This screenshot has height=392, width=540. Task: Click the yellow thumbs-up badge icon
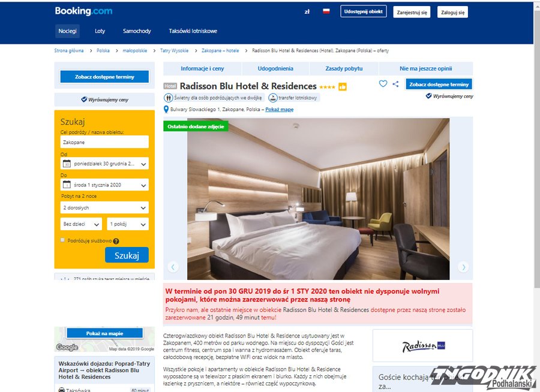[x=343, y=87]
